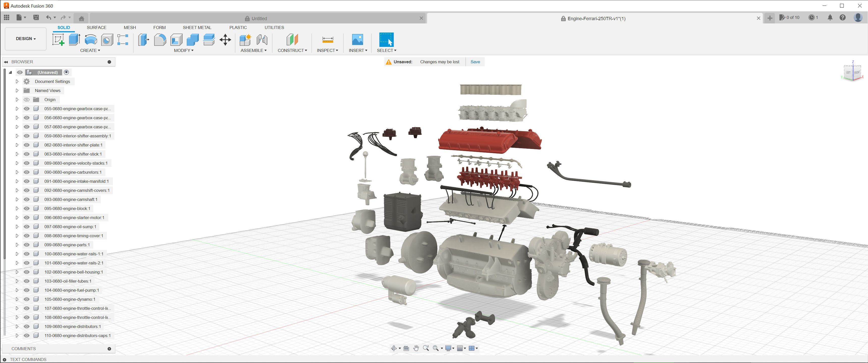
Task: Expand the 105-0680-engine-dynamo tree item
Action: point(17,299)
